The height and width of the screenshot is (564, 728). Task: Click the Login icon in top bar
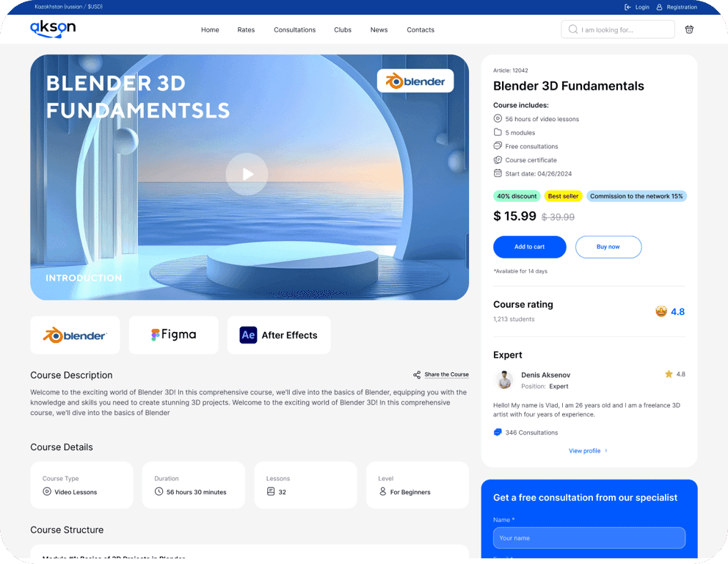(x=627, y=7)
